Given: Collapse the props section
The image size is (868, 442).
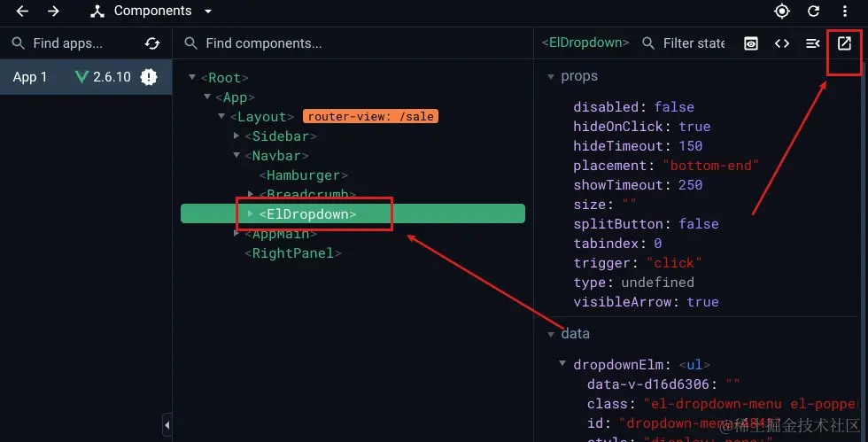Looking at the screenshot, I should [551, 77].
